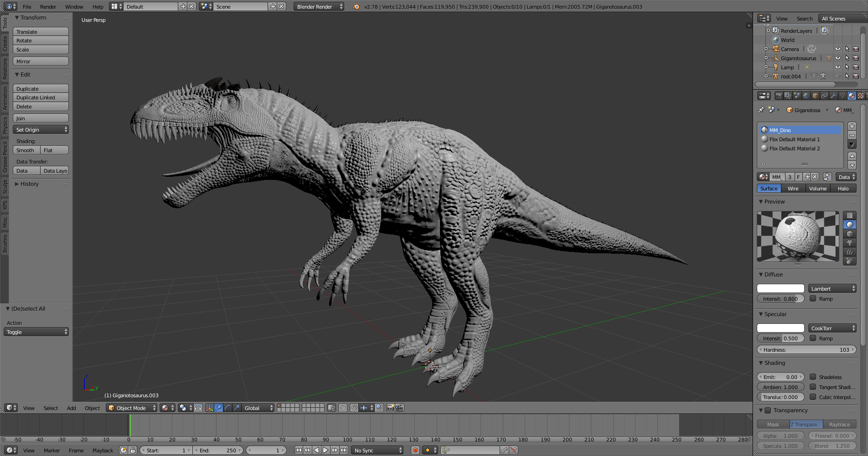868x456 pixels.
Task: Open the Render menu
Action: pos(48,7)
